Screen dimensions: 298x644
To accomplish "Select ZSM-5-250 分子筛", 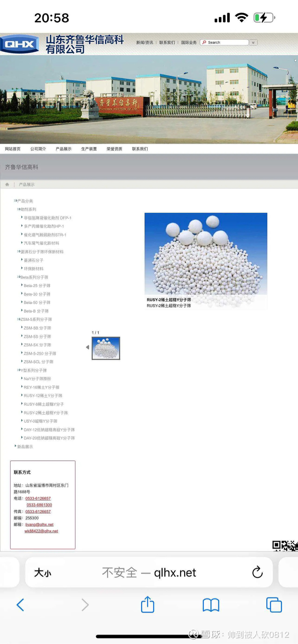I will (40, 353).
